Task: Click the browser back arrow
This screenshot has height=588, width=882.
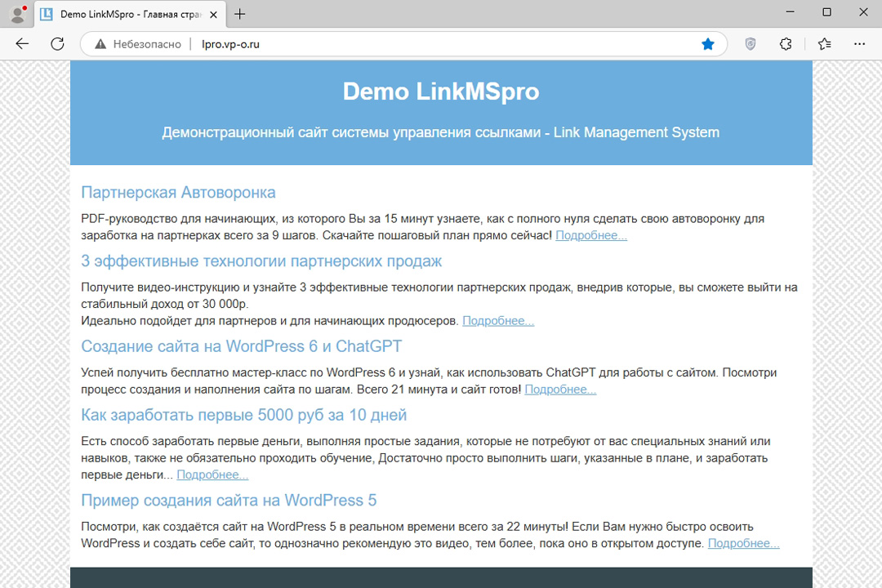Action: [x=22, y=44]
